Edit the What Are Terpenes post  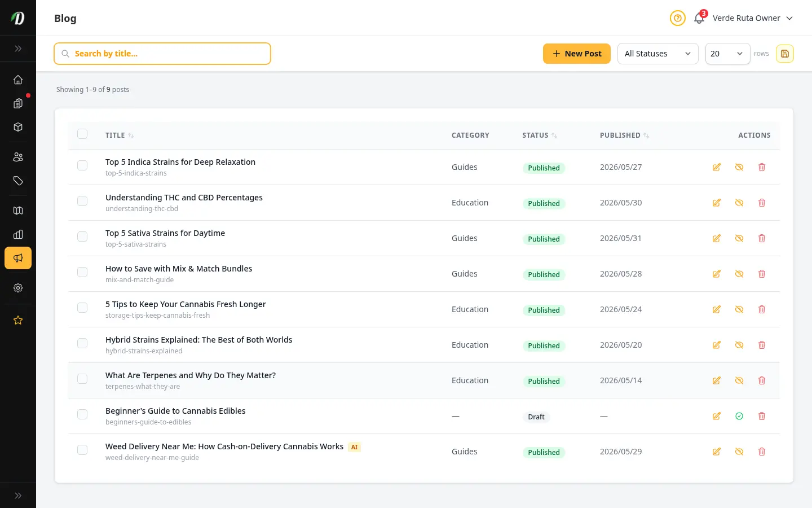point(717,380)
